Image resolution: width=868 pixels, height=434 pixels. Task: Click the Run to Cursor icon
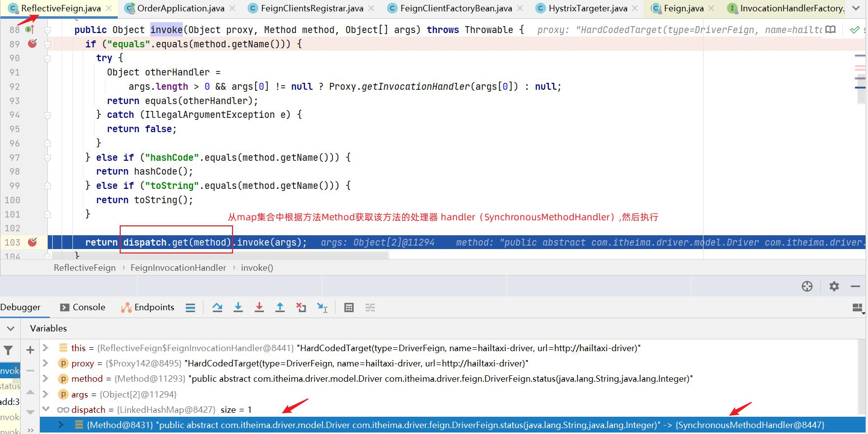point(322,308)
